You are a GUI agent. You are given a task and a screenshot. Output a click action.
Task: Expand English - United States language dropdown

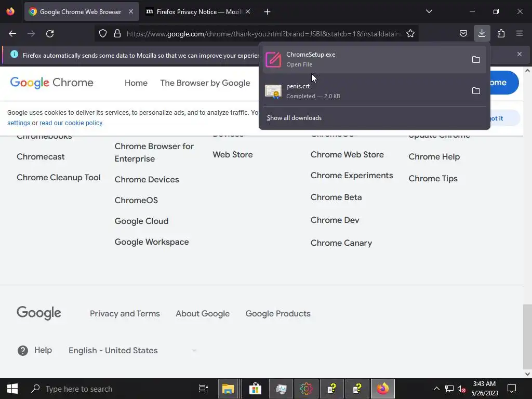click(132, 351)
